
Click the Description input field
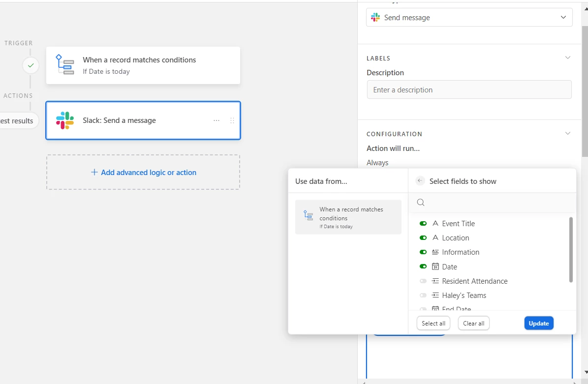point(469,90)
